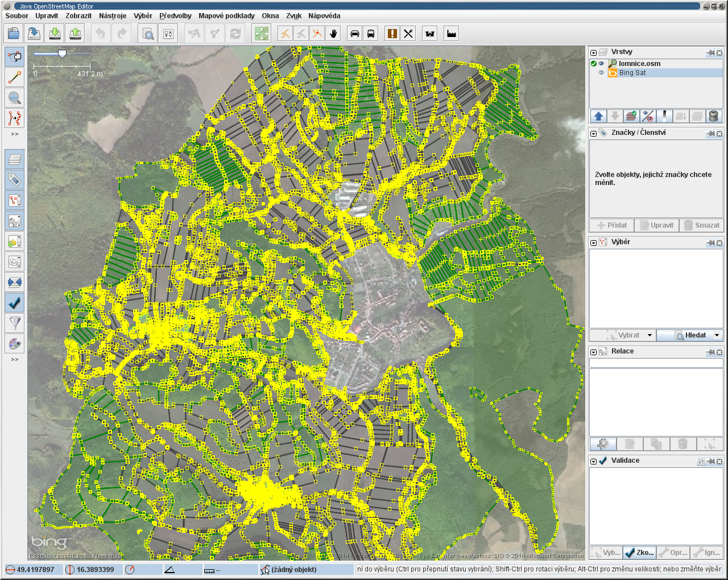
Task: Activate the zoom magnifier tool
Action: [15, 98]
